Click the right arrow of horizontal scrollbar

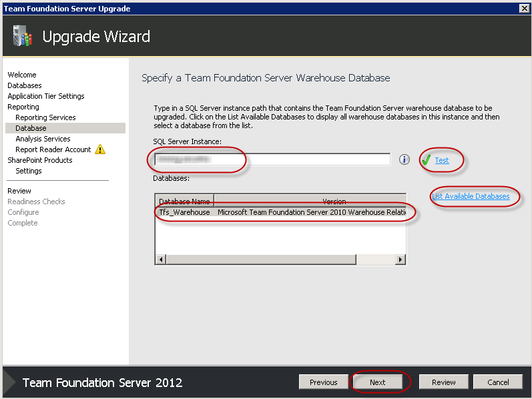tap(401, 260)
